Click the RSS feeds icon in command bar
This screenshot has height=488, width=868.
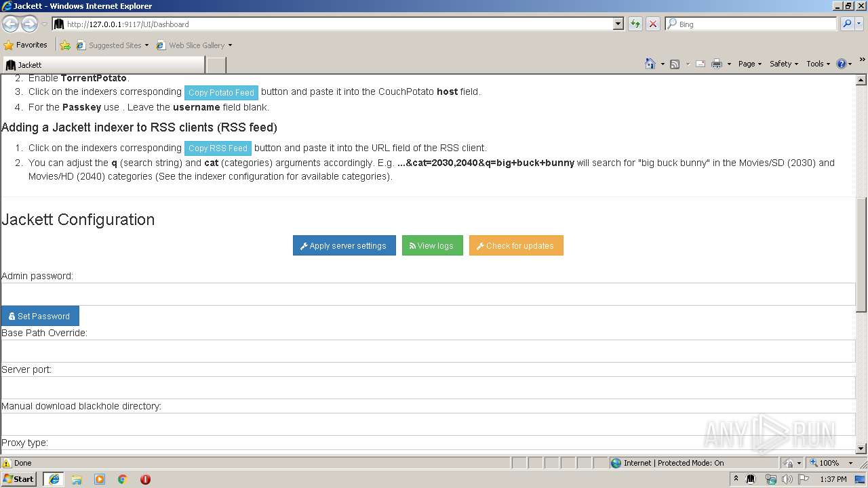coord(675,64)
